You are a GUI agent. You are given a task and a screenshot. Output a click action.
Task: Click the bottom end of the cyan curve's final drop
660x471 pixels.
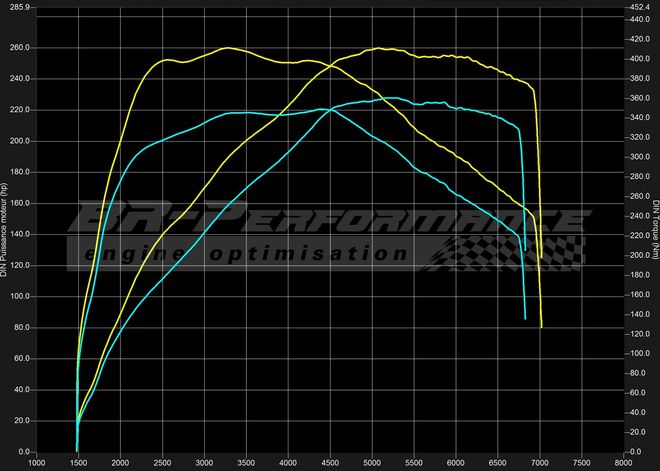[x=525, y=318]
